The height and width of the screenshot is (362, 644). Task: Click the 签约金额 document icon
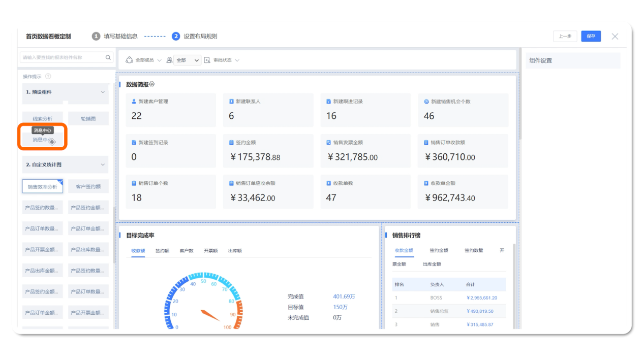[231, 143]
